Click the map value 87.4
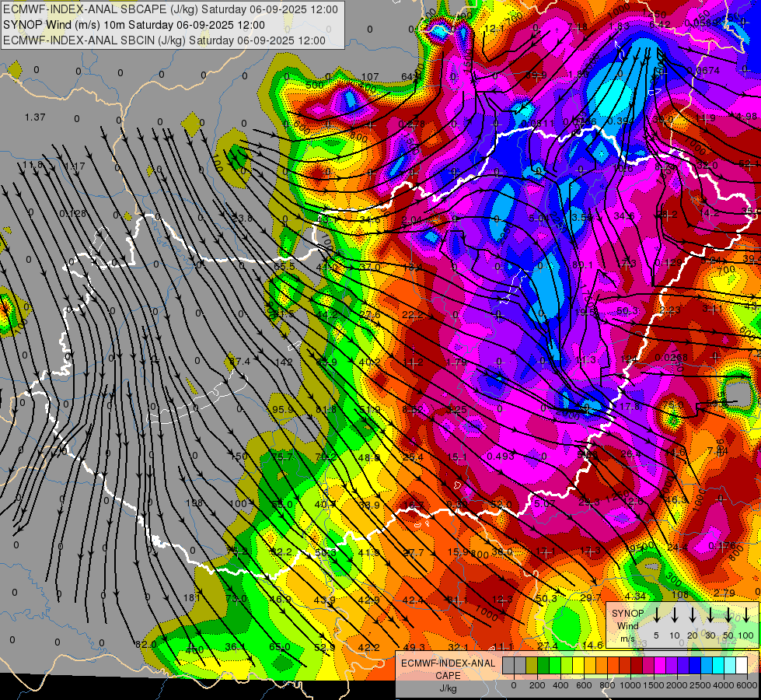The width and height of the screenshot is (761, 700). click(x=239, y=362)
